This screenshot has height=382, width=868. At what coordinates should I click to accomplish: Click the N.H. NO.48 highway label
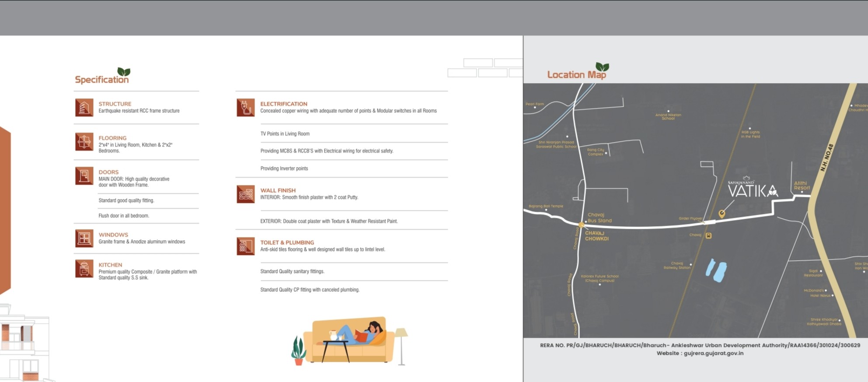[826, 158]
